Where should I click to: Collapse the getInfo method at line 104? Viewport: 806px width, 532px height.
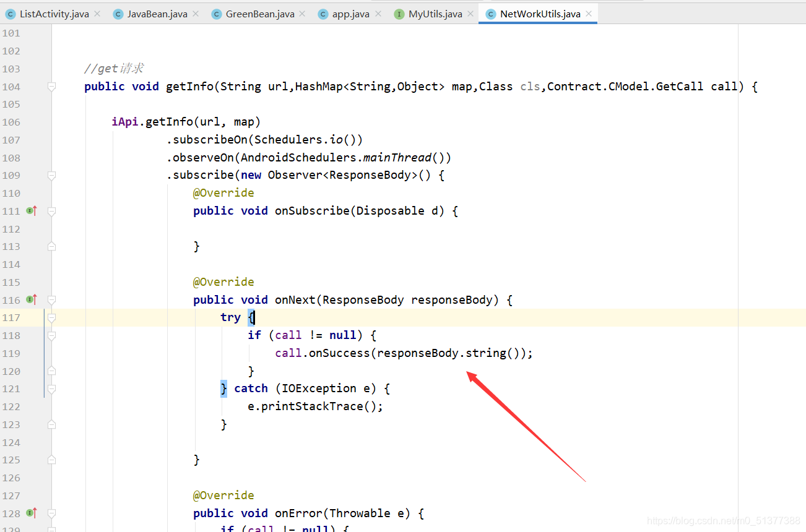[52, 87]
